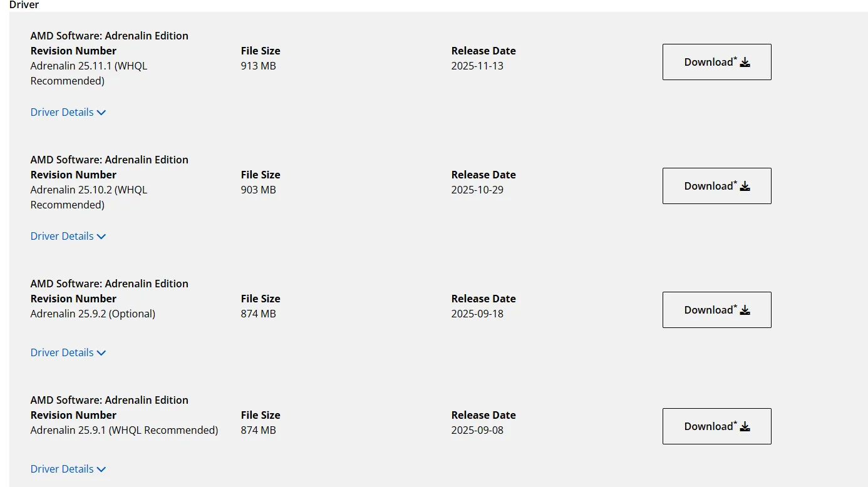Expand chevron beside Driver Details for 25.11.1
868x487 pixels.
click(x=101, y=113)
